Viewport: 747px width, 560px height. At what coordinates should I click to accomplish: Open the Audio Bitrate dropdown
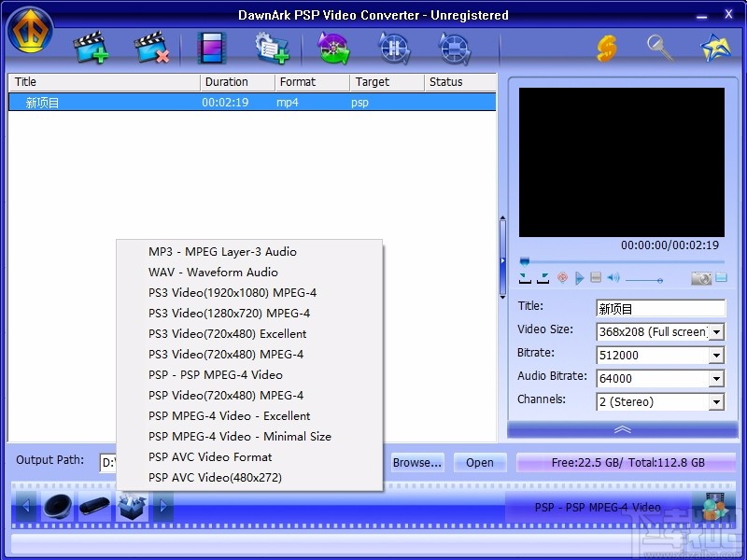point(717,378)
